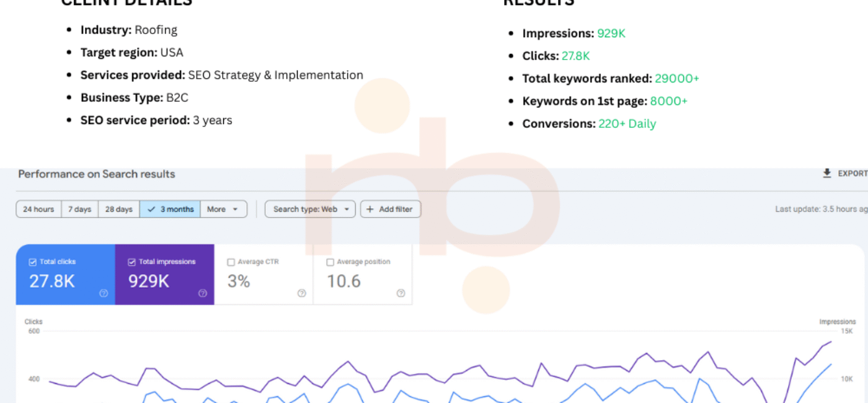
Task: Click the Last update text
Action: coord(821,209)
